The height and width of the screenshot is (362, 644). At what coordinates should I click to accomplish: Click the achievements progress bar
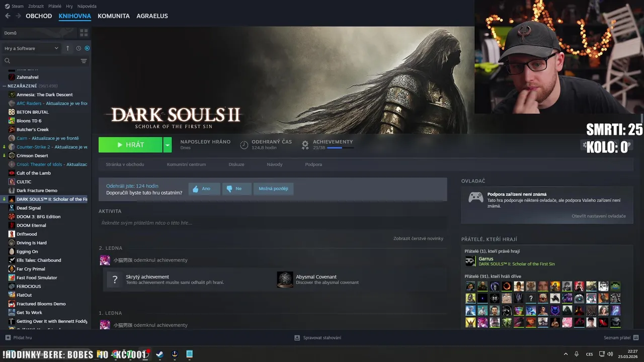340,148
